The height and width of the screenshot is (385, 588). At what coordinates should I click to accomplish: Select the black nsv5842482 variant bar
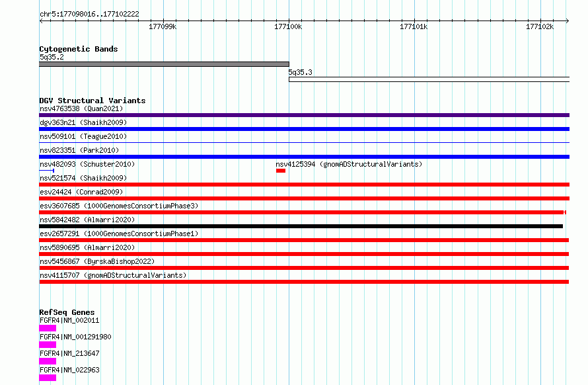click(301, 226)
